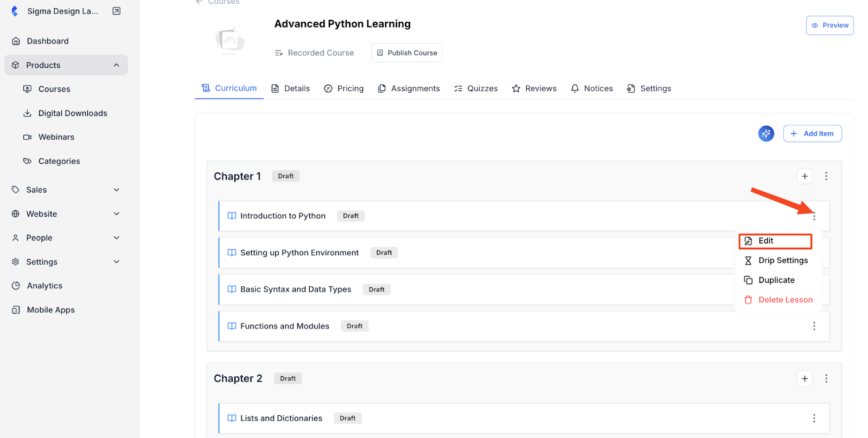This screenshot has width=868, height=438.
Task: Open the course Settings tab
Action: pos(649,88)
